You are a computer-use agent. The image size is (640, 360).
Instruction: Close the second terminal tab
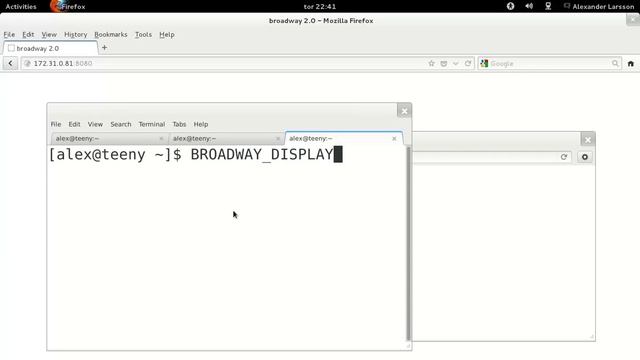tap(278, 139)
